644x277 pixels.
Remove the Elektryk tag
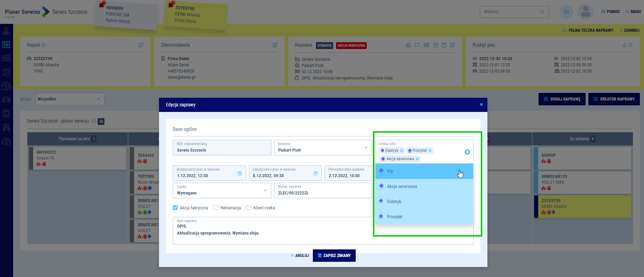402,151
